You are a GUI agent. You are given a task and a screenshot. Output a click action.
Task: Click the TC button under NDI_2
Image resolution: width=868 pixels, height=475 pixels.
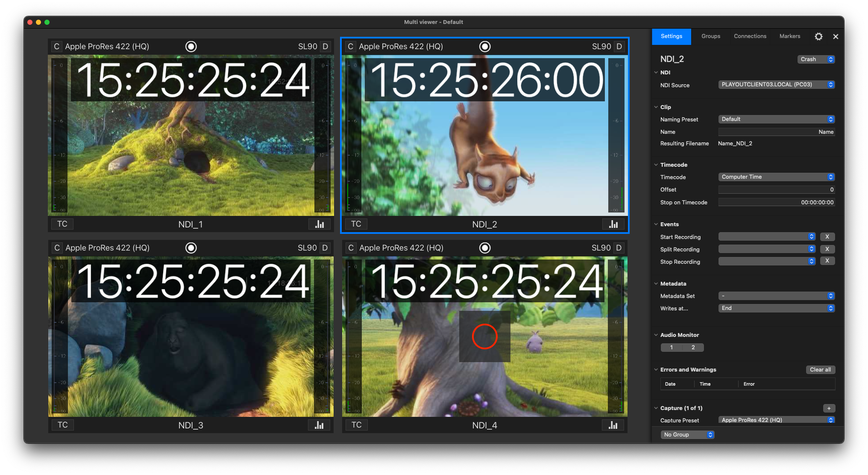(356, 224)
